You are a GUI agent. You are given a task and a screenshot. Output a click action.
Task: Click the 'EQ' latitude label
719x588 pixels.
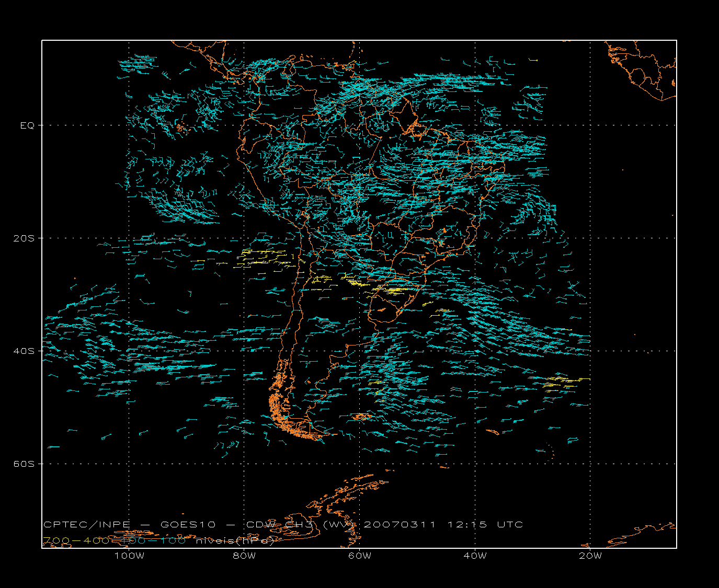[27, 125]
